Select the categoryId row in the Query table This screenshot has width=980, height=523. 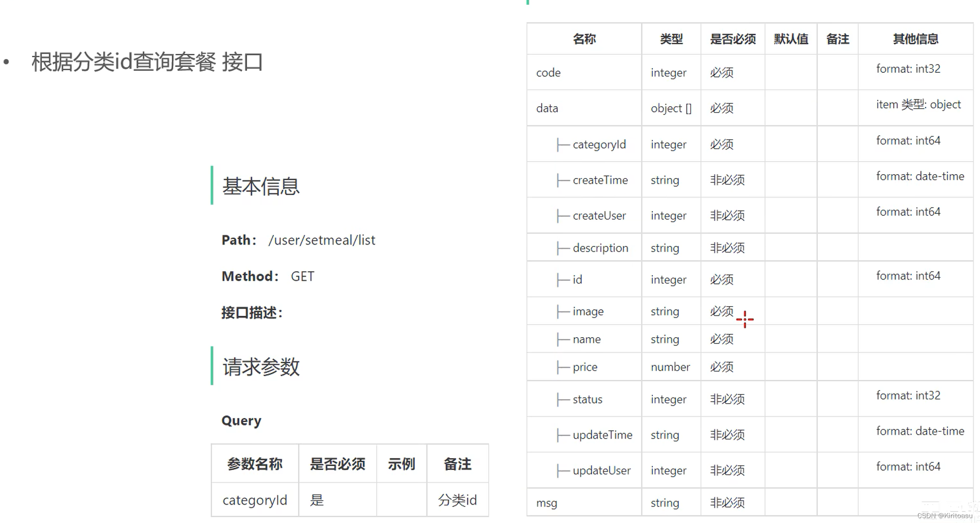[x=255, y=500]
